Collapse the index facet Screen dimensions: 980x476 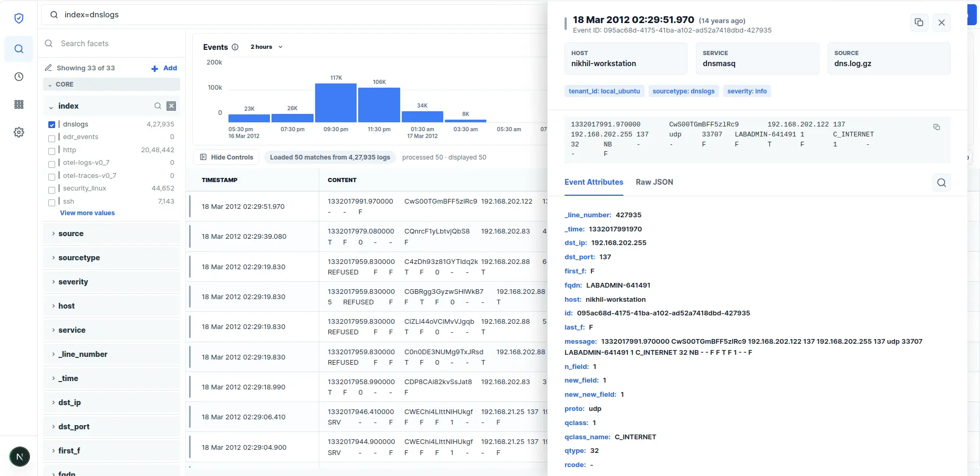[51, 107]
